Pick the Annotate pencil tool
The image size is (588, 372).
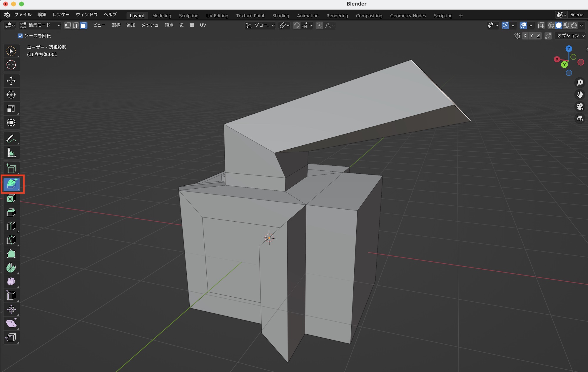pos(11,139)
